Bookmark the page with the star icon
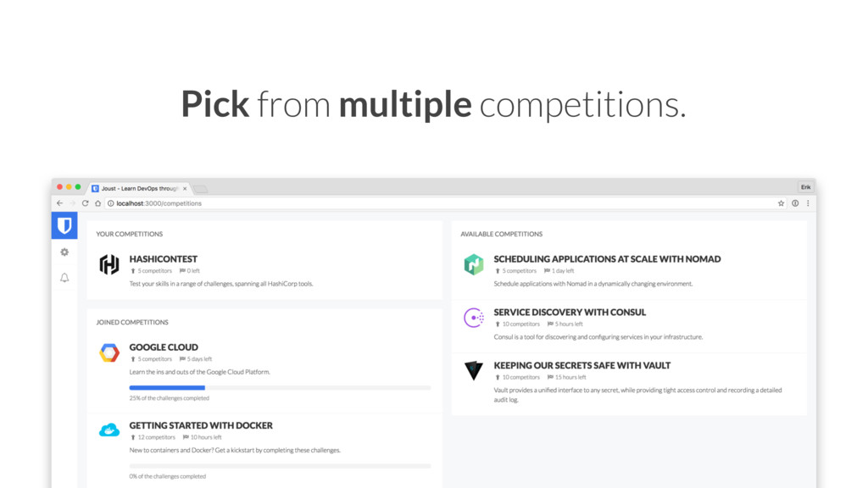 781,203
